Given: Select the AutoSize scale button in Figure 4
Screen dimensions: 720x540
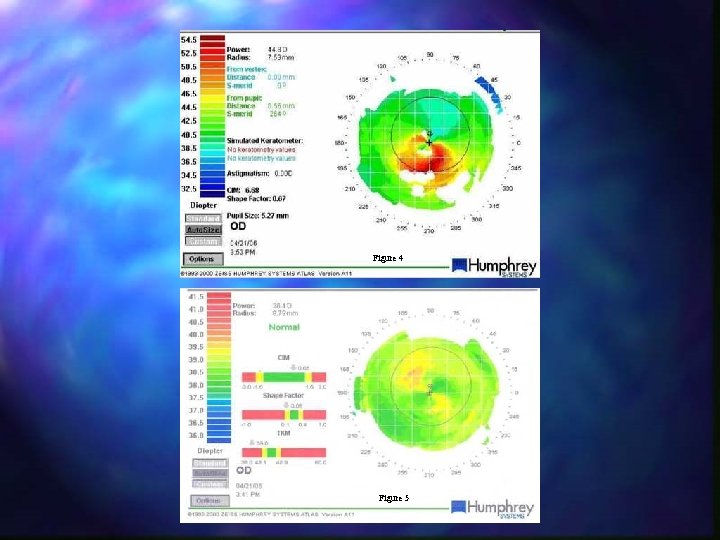Looking at the screenshot, I should 203,230.
